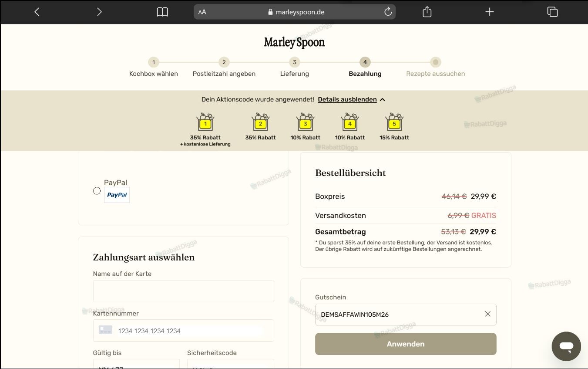Go to step 3 Lieferung

(x=295, y=68)
